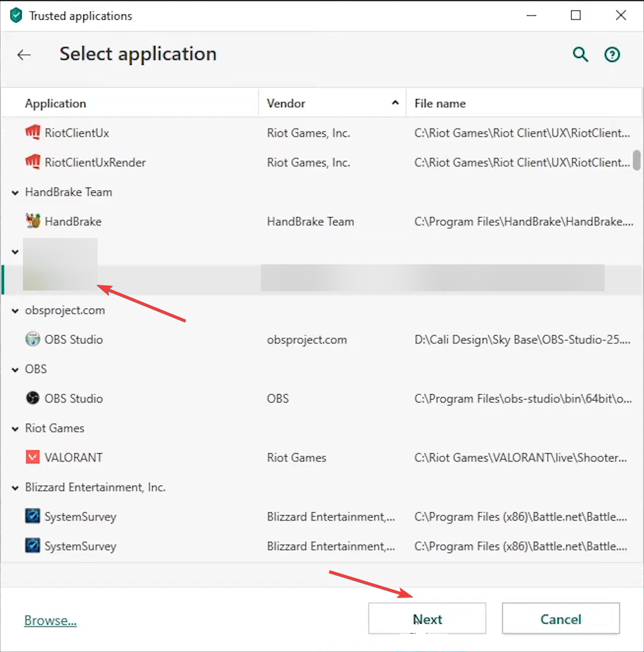
Task: Click the HandBrake pineapple icon
Action: [x=33, y=221]
